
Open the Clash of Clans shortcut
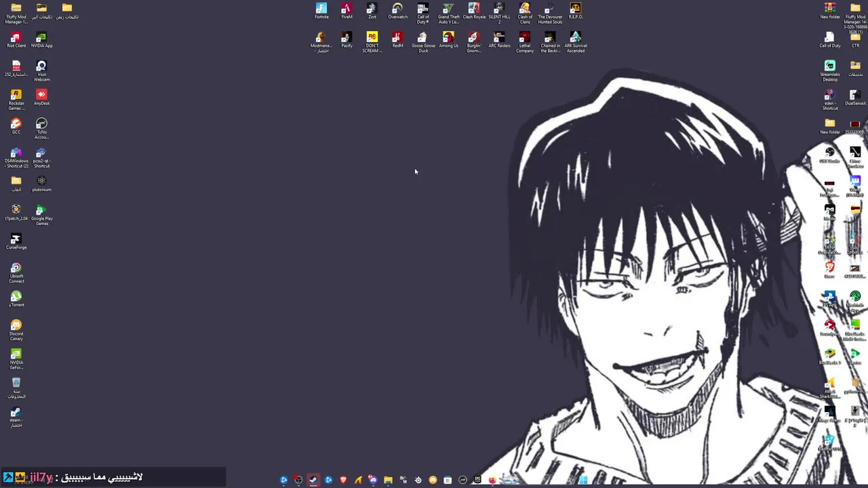point(525,14)
